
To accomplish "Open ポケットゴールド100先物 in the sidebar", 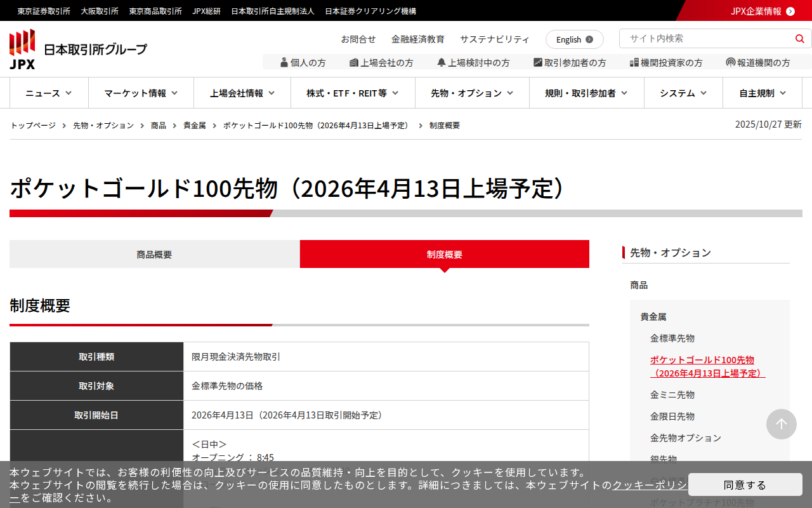I will pyautogui.click(x=708, y=366).
